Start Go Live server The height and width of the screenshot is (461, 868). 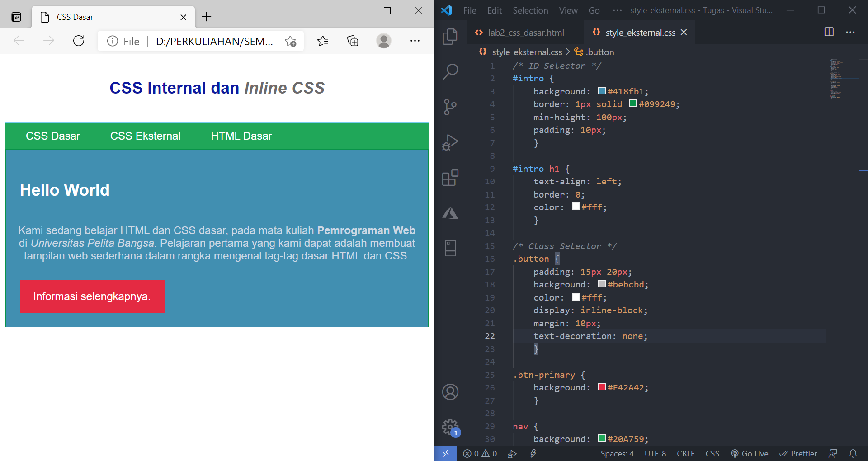(750, 453)
